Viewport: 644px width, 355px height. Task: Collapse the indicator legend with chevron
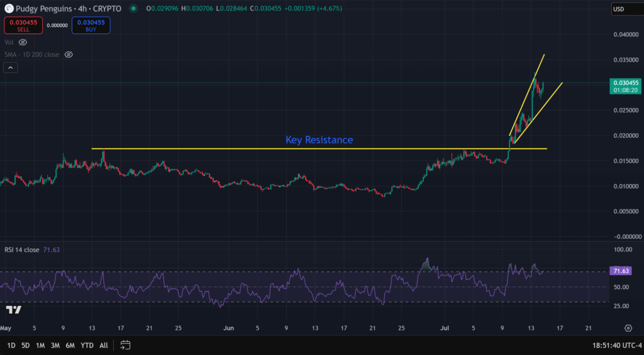(x=9, y=67)
